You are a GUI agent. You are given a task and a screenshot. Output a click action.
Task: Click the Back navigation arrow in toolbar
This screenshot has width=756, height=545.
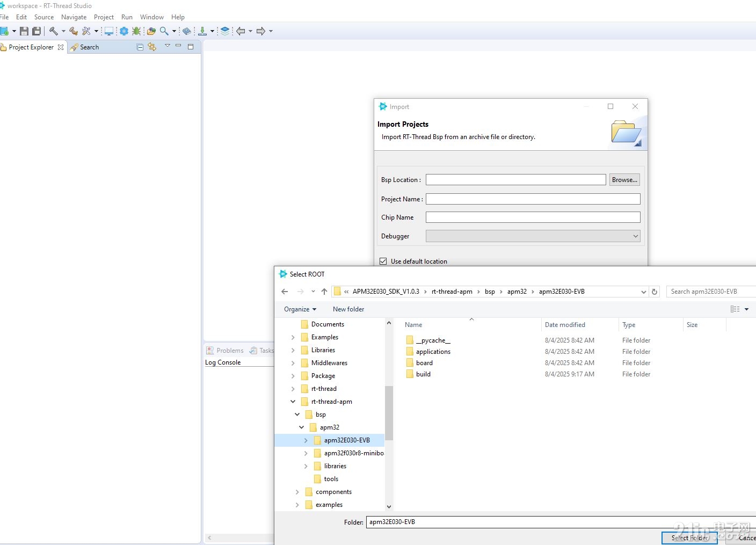241,31
